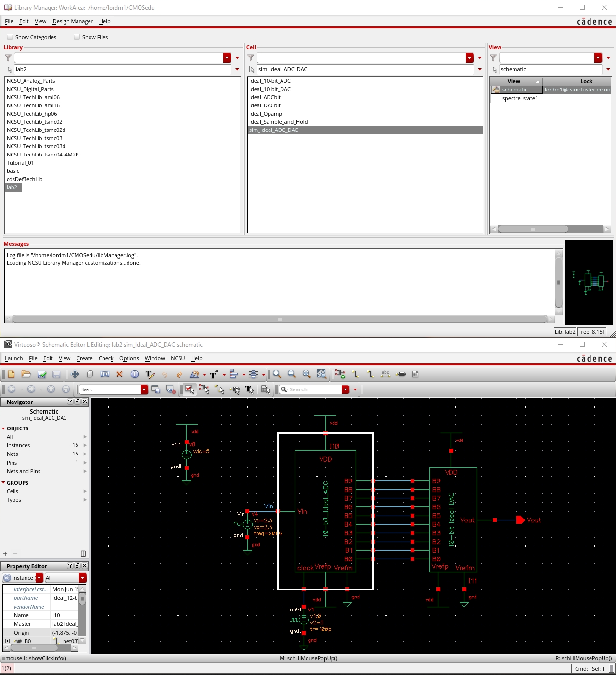This screenshot has height=675, width=616.
Task: Click the Create Pin icon
Action: coord(401,374)
